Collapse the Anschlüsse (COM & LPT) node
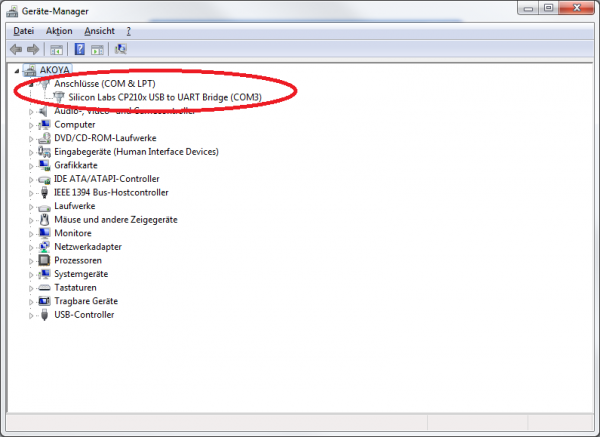The image size is (600, 437). [x=31, y=84]
